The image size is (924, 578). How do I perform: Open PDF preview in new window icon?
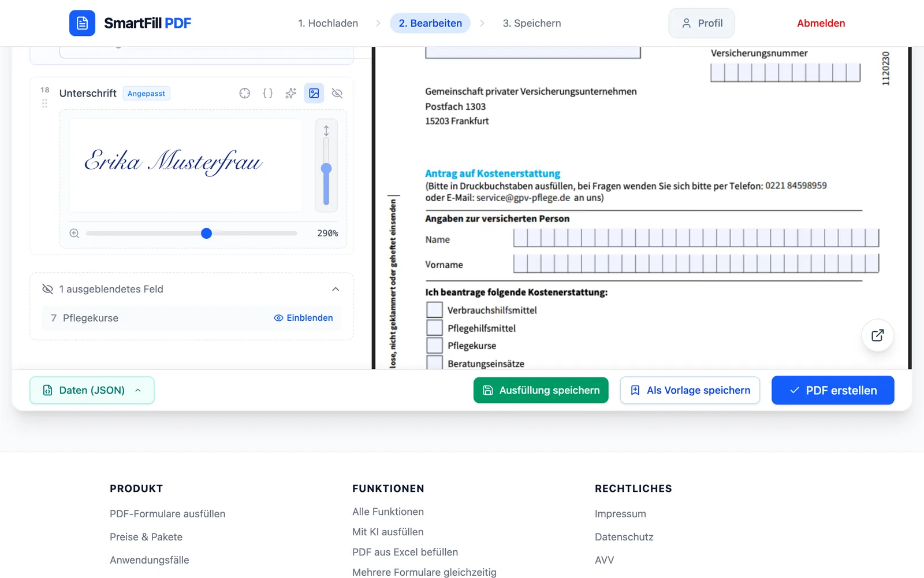coord(878,335)
